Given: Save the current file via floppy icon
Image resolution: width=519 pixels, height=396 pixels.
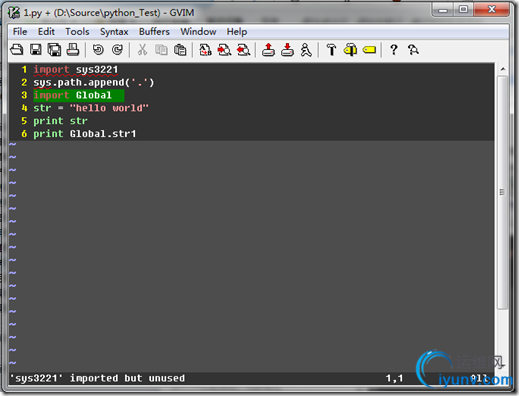Looking at the screenshot, I should pyautogui.click(x=36, y=50).
